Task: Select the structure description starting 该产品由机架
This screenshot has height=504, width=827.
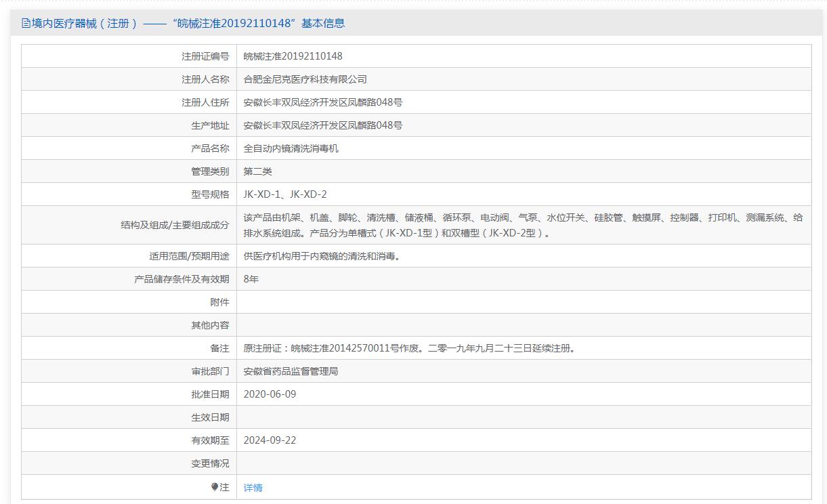Action: pos(524,225)
